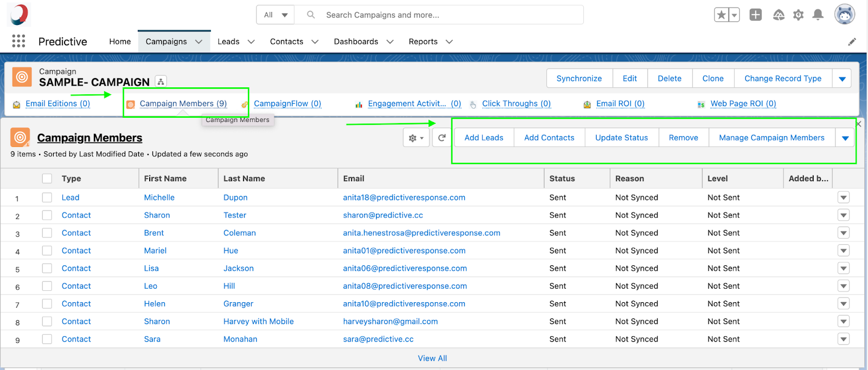The image size is (868, 370).
Task: Sort by the Last Name column header
Action: (x=244, y=178)
